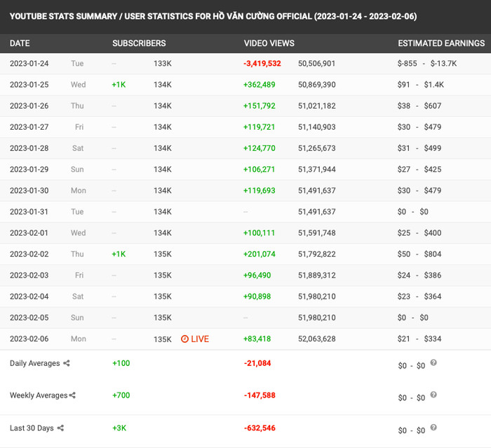The width and height of the screenshot is (491, 448).
Task: Click date cell 2023-01-30
Action: (x=29, y=190)
